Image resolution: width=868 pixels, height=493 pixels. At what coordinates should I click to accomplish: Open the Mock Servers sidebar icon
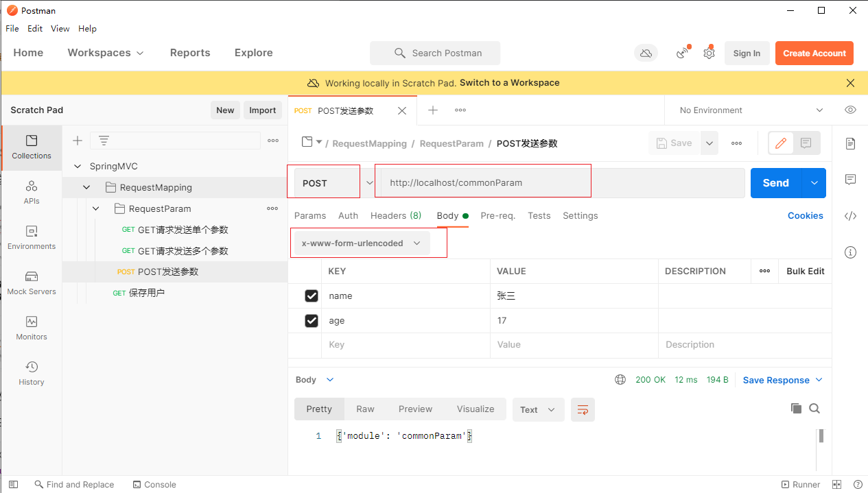pyautogui.click(x=32, y=282)
